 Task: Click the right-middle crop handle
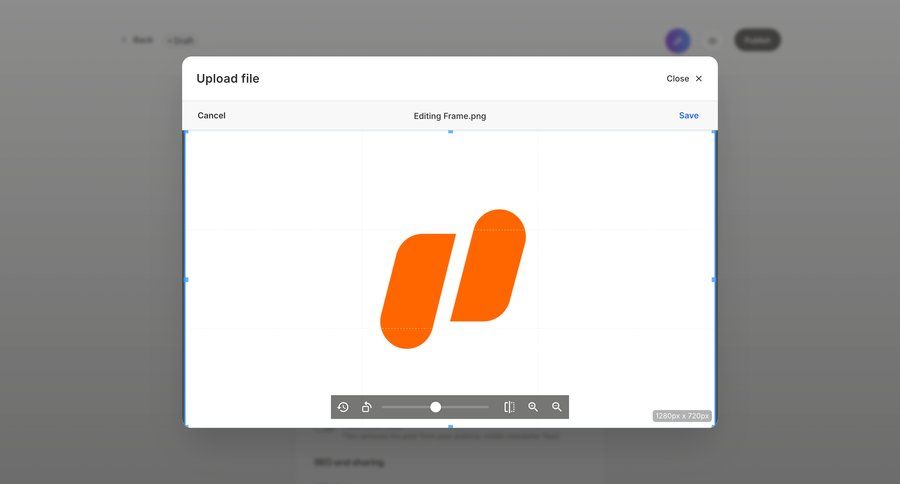coord(714,280)
